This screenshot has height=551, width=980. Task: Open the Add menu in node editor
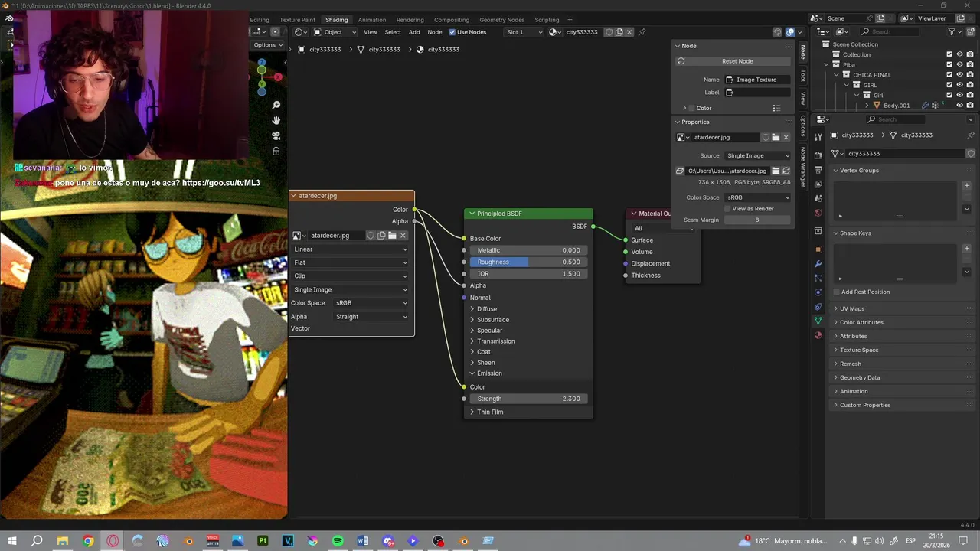coord(414,32)
